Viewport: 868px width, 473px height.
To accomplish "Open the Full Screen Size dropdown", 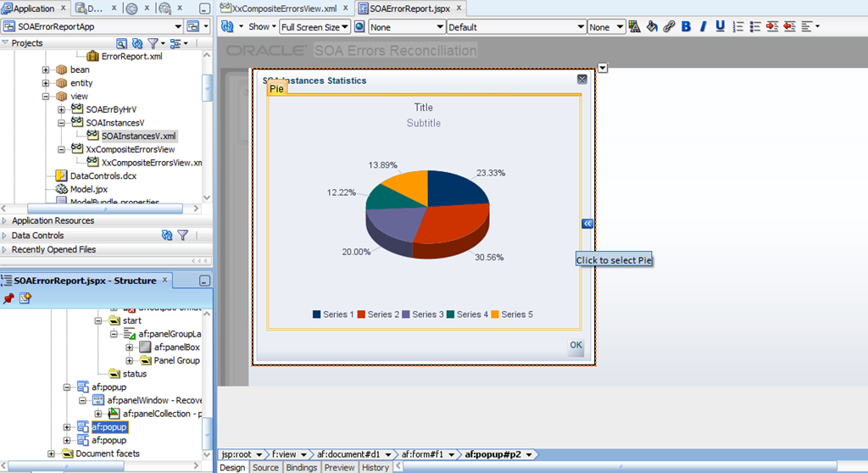I will [x=314, y=27].
